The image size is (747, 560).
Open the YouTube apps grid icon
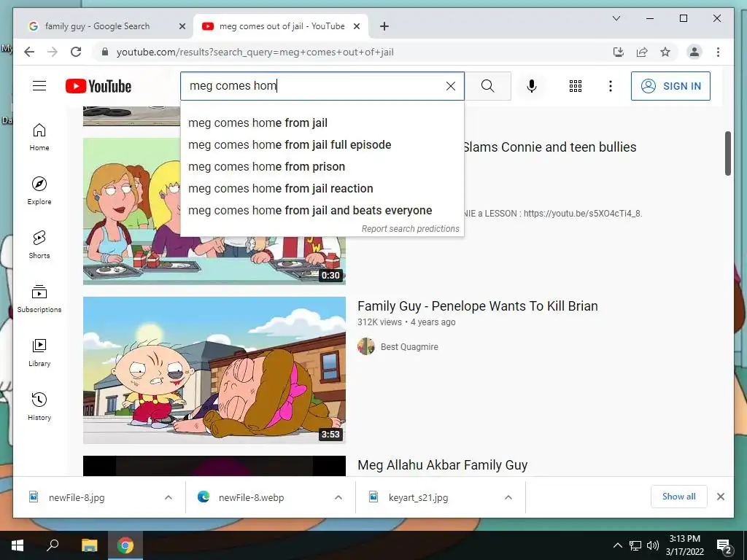[576, 86]
